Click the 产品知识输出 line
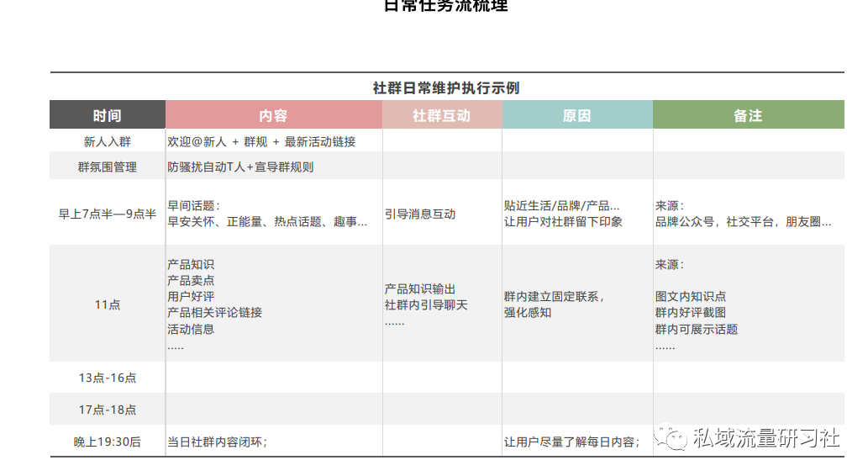The width and height of the screenshot is (868, 476). coord(420,289)
